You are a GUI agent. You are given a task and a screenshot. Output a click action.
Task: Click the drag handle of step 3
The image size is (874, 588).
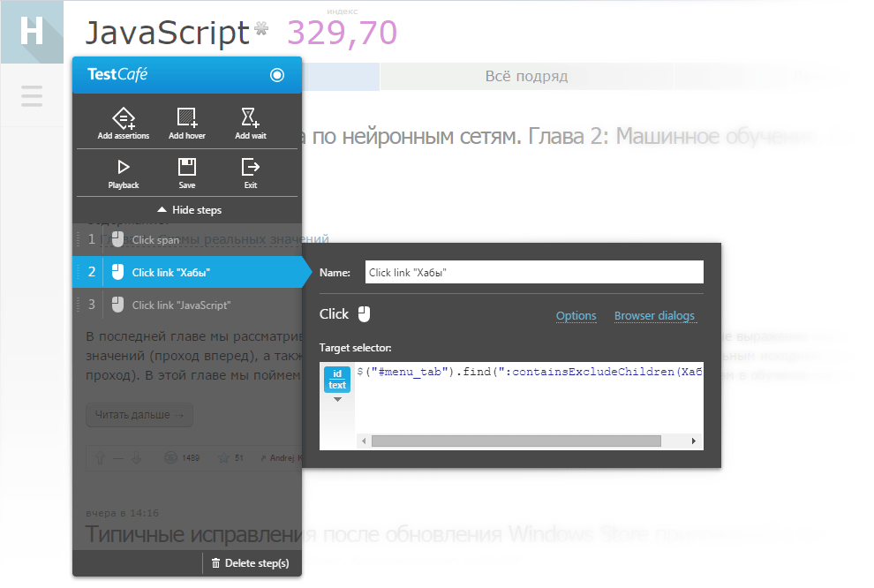(78, 305)
